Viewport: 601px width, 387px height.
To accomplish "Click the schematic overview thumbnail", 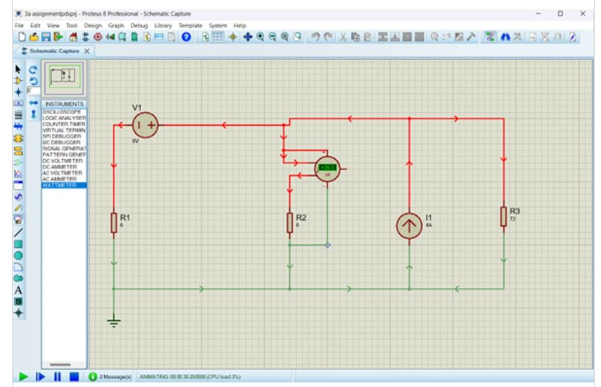I will [64, 78].
